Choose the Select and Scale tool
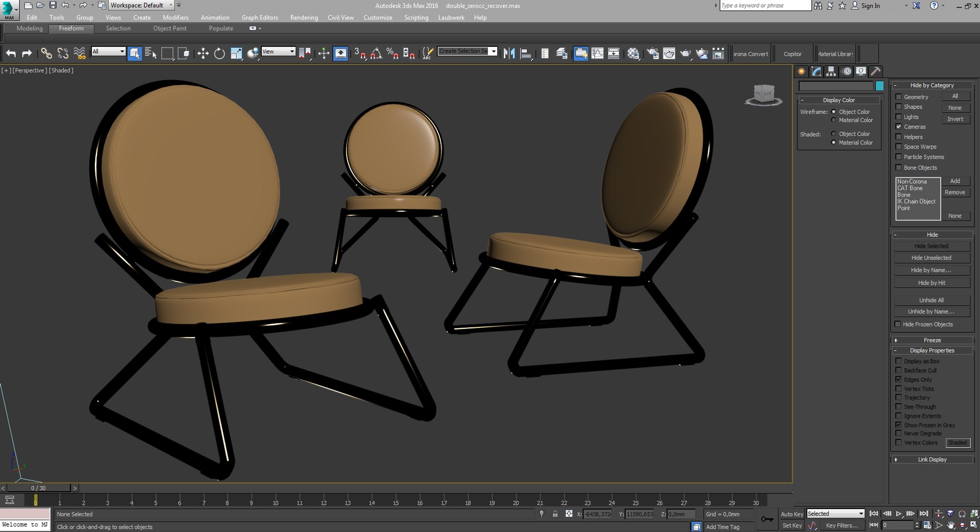 click(236, 53)
